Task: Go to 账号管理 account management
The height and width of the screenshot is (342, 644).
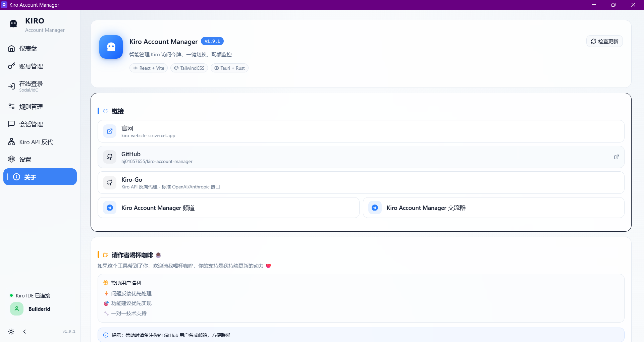Action: click(40, 66)
